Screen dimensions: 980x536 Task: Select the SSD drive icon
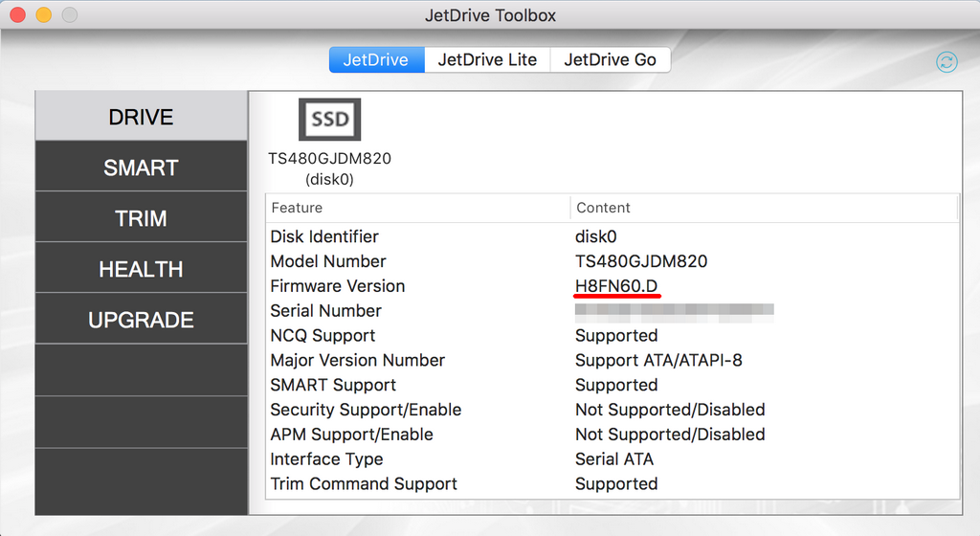[x=329, y=120]
